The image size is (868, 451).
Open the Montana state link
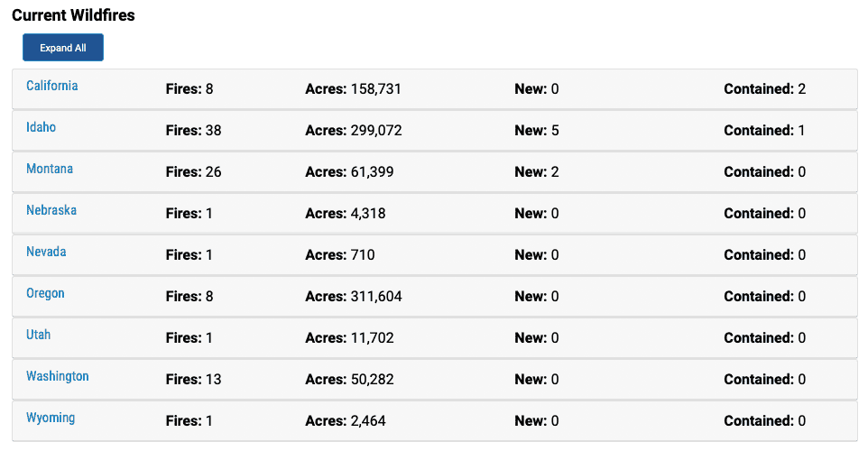point(50,169)
